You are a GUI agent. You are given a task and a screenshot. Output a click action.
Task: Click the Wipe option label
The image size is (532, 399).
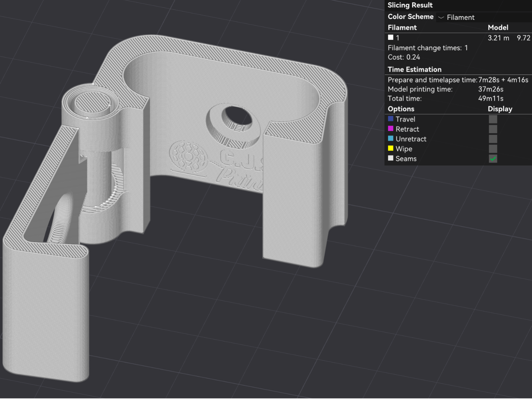click(404, 149)
